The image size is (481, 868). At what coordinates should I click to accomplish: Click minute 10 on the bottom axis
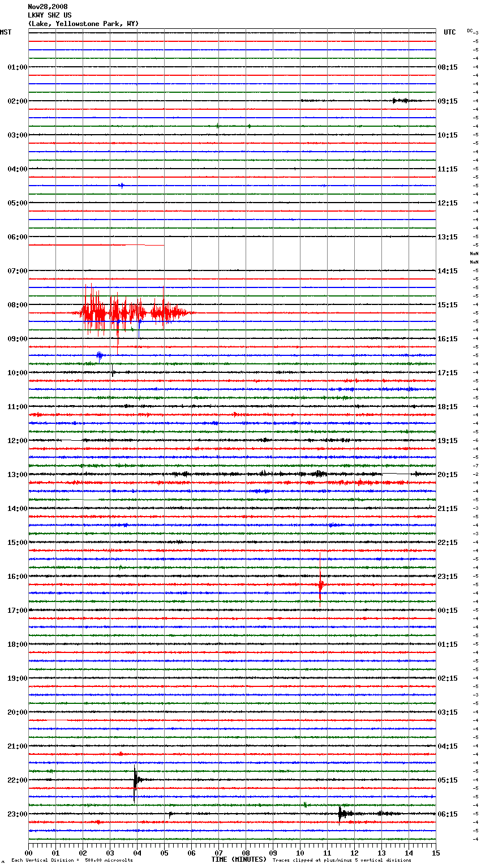point(300,853)
